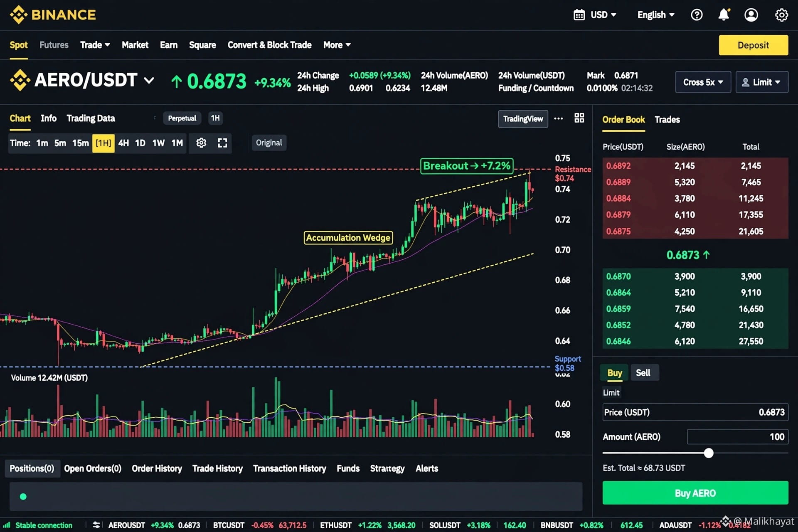The image size is (798, 532).
Task: Select the 1H time interval
Action: pyautogui.click(x=103, y=143)
